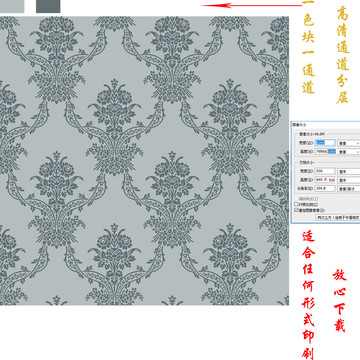The height and width of the screenshot is (360, 360).
Task: Click the light gray color swatch at top
Action: (12, 6)
